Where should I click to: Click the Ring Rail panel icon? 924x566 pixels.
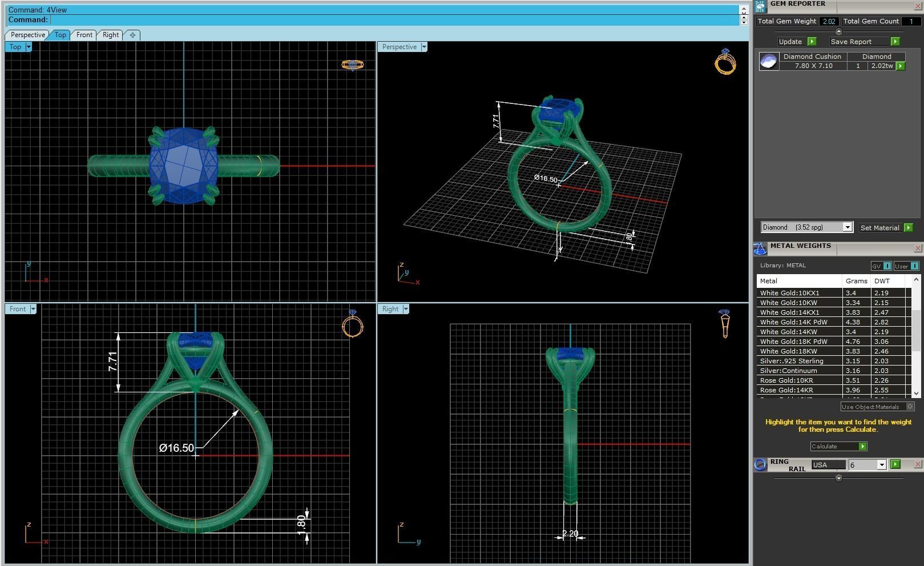760,464
